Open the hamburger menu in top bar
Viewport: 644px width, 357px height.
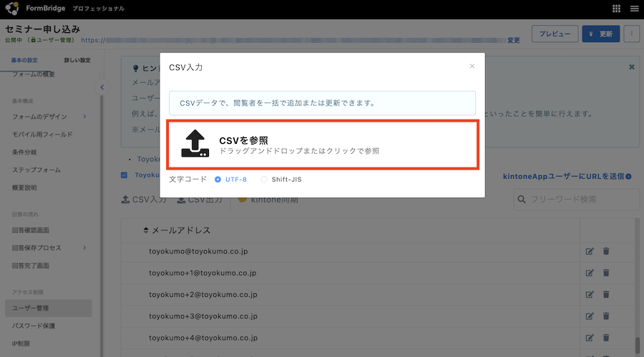[633, 9]
